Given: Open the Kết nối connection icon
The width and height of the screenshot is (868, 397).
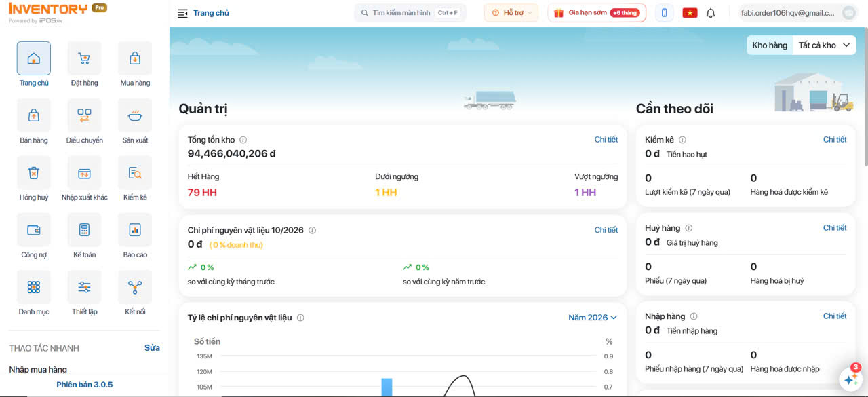Looking at the screenshot, I should pos(135,287).
